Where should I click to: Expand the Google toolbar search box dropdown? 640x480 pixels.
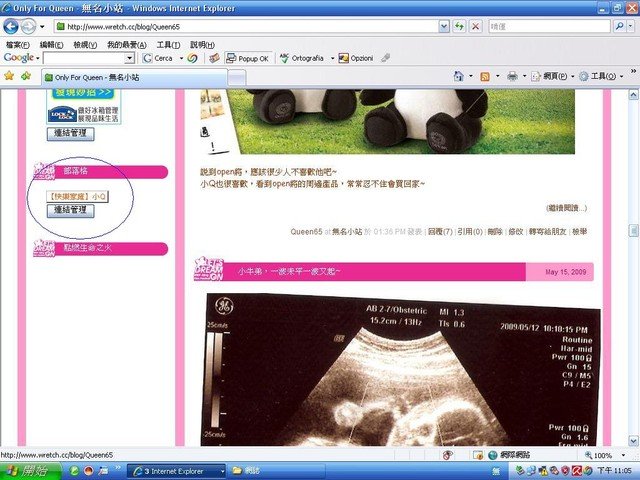(130, 58)
